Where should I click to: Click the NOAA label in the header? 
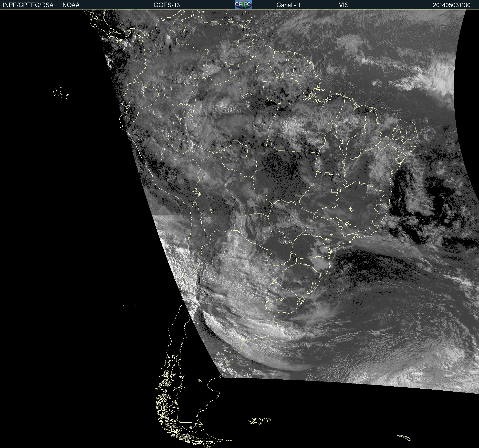[71, 5]
